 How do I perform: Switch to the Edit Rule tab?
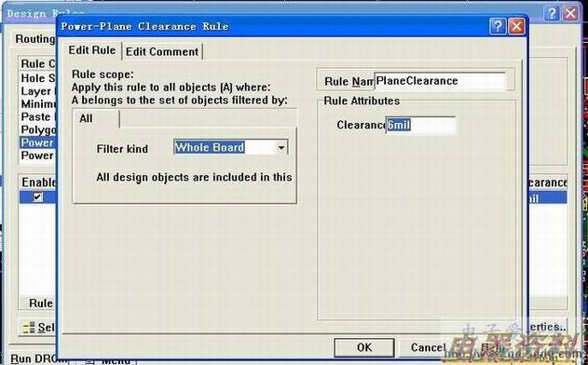tap(92, 50)
